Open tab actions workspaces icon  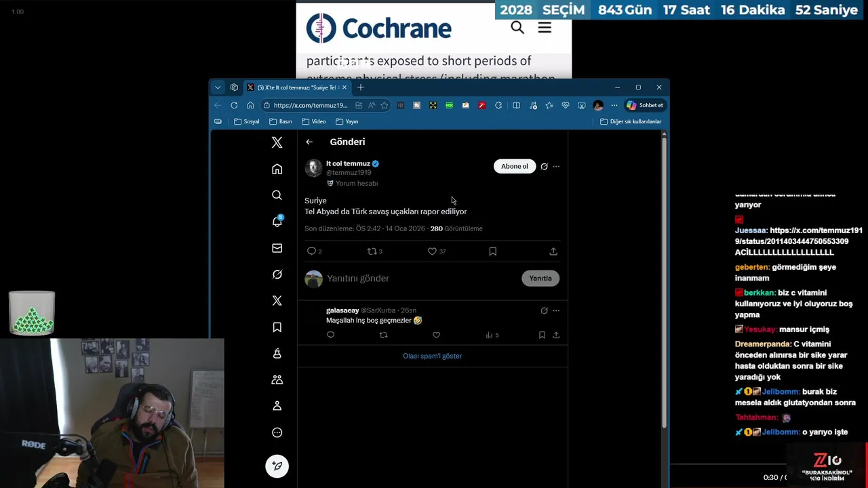234,87
